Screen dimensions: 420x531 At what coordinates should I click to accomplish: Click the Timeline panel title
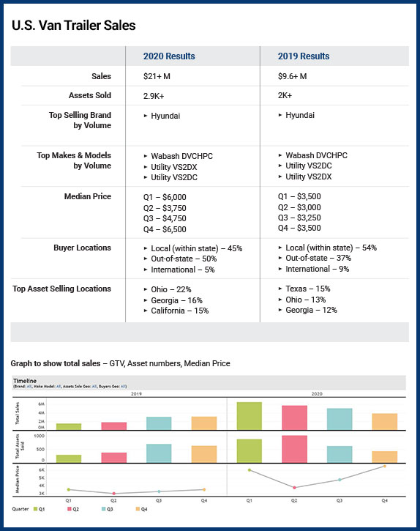[x=25, y=381]
